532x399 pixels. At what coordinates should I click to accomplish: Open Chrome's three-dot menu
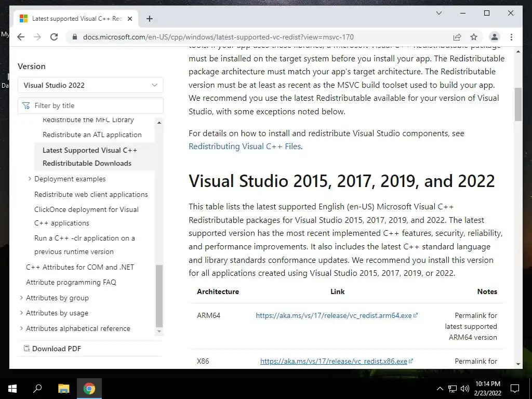(511, 37)
